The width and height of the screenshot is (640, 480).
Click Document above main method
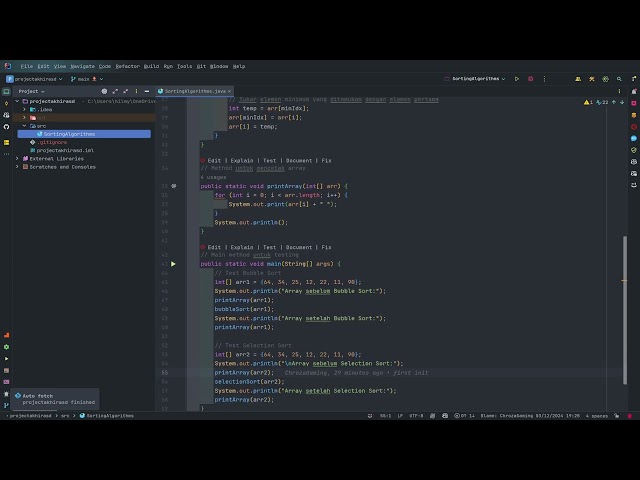(x=299, y=247)
